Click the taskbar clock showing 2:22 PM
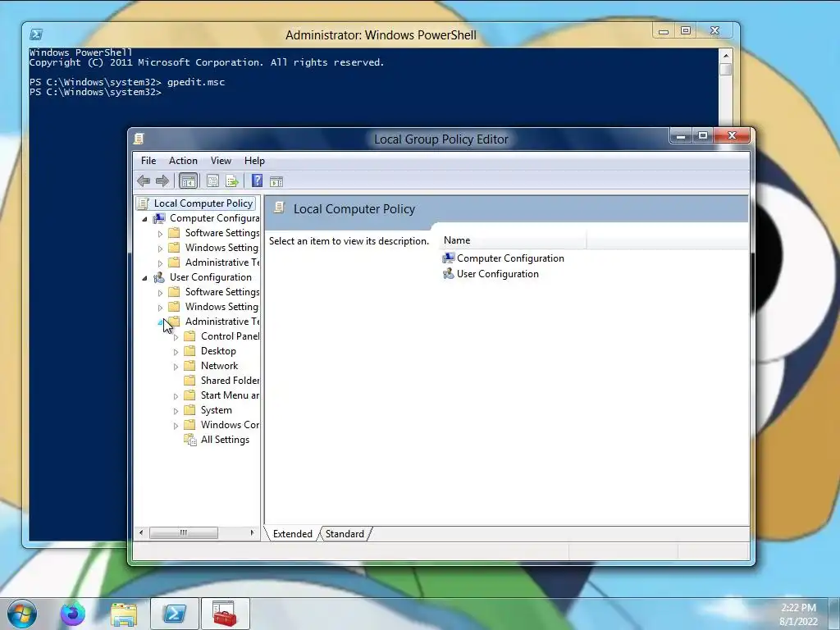The image size is (840, 630). (x=798, y=608)
